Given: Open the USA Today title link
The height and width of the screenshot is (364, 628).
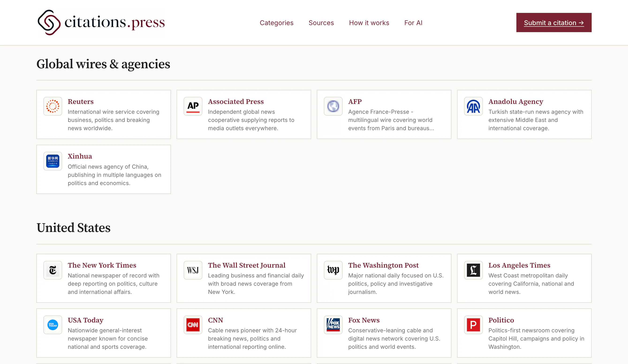Looking at the screenshot, I should 86,320.
